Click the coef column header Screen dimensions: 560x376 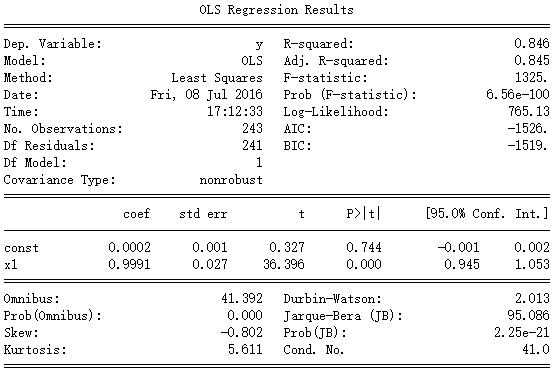[136, 214]
